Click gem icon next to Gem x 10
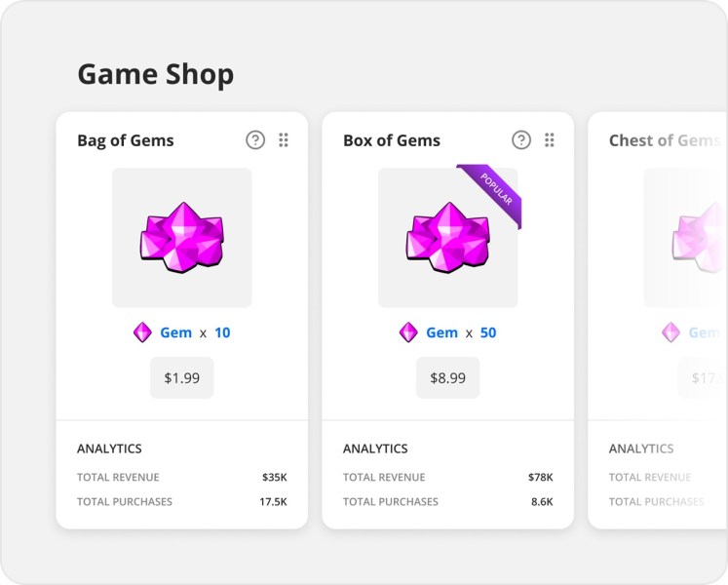 coord(142,332)
